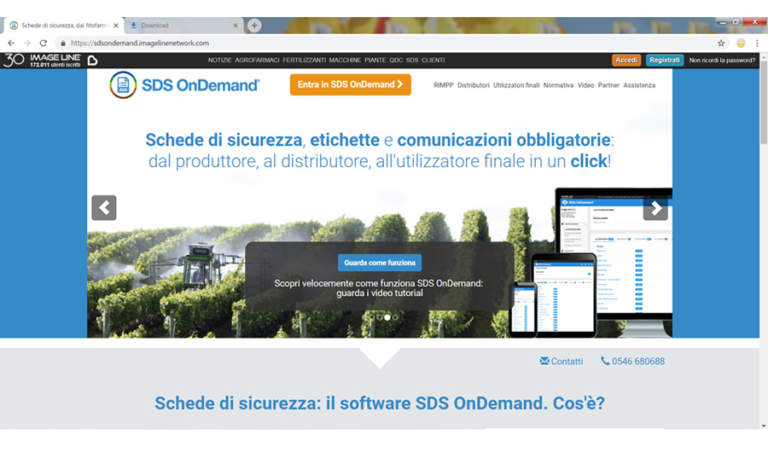Open PIANTE in top black bar

coord(375,60)
